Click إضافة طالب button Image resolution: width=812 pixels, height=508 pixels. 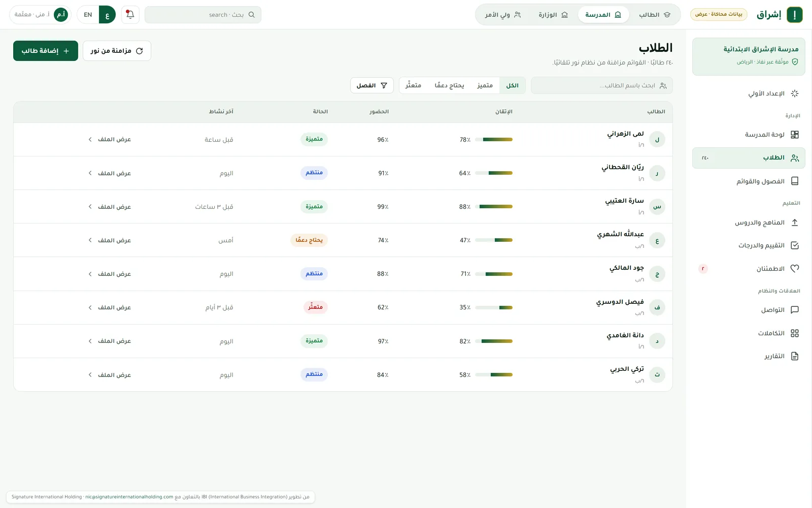coord(46,51)
